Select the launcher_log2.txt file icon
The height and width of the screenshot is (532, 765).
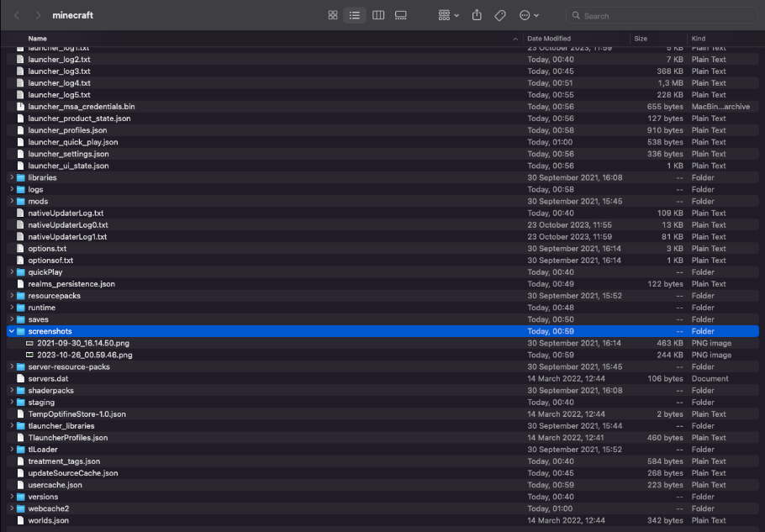20,59
